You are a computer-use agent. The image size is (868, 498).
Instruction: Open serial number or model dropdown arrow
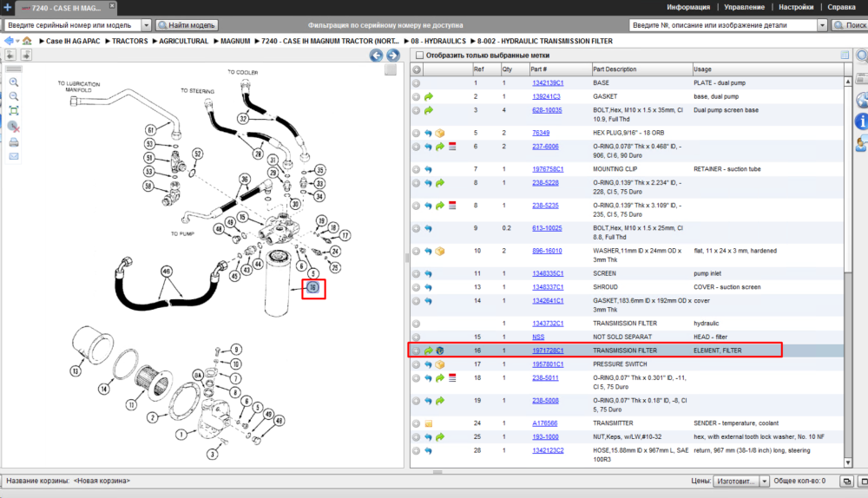click(146, 25)
